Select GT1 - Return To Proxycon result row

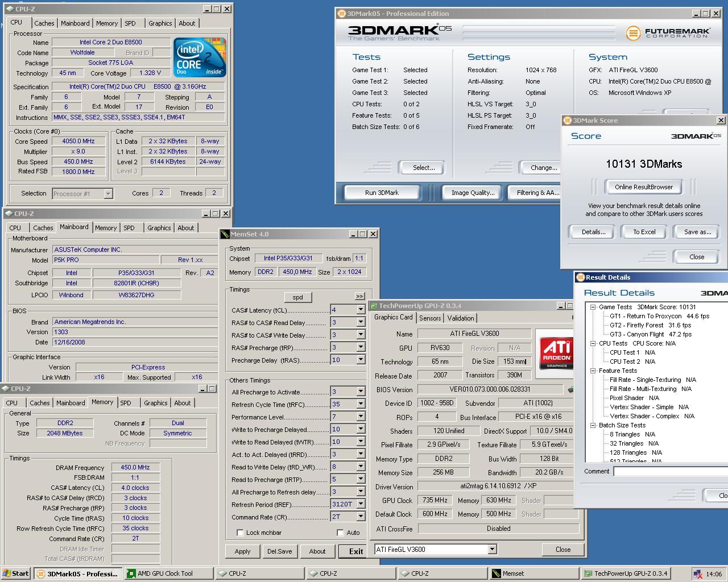[x=659, y=316]
